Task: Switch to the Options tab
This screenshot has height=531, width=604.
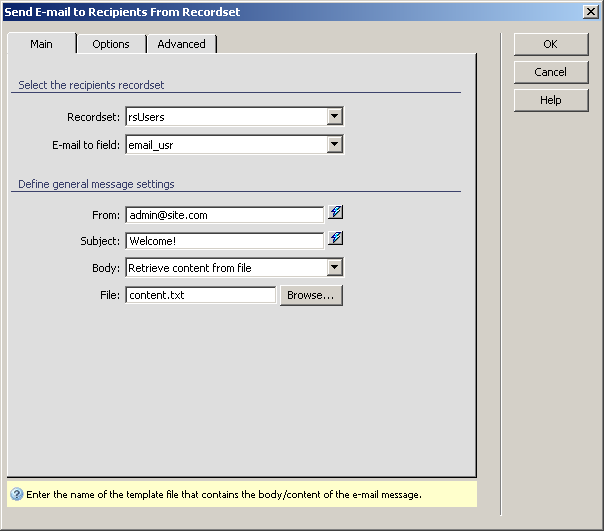Action: click(111, 44)
